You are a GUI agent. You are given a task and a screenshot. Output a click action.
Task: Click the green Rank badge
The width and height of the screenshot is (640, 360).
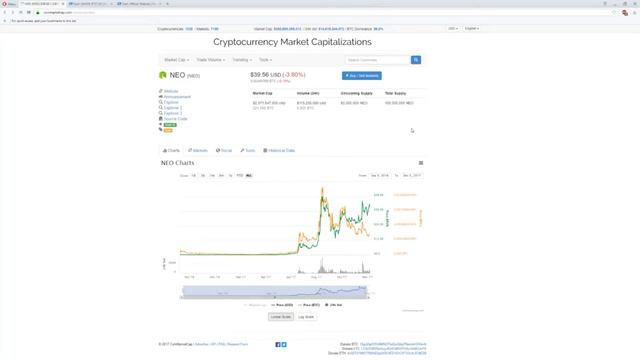[x=170, y=125]
